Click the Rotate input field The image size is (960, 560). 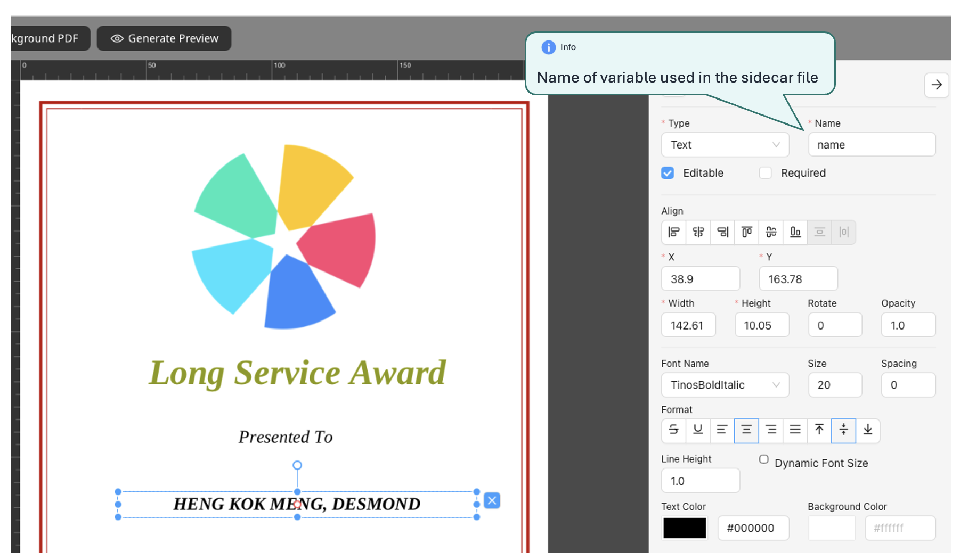835,325
